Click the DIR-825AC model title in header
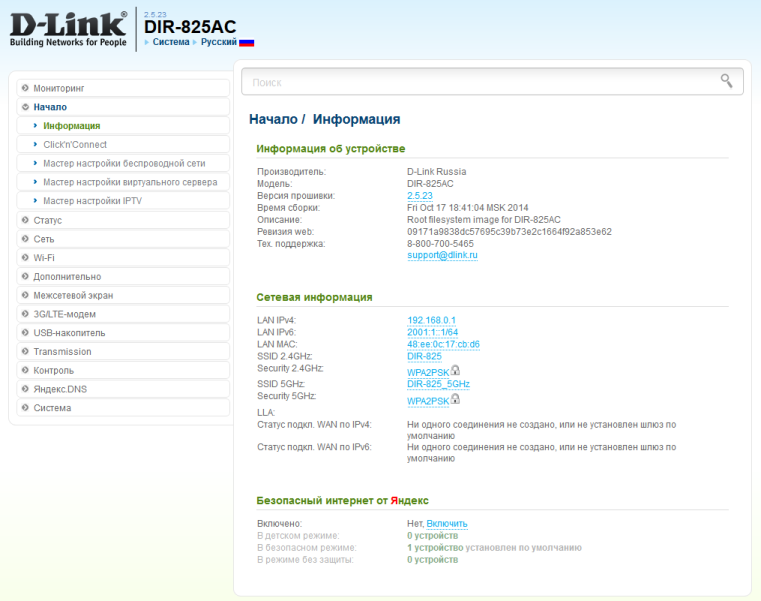The image size is (761, 601). [190, 27]
